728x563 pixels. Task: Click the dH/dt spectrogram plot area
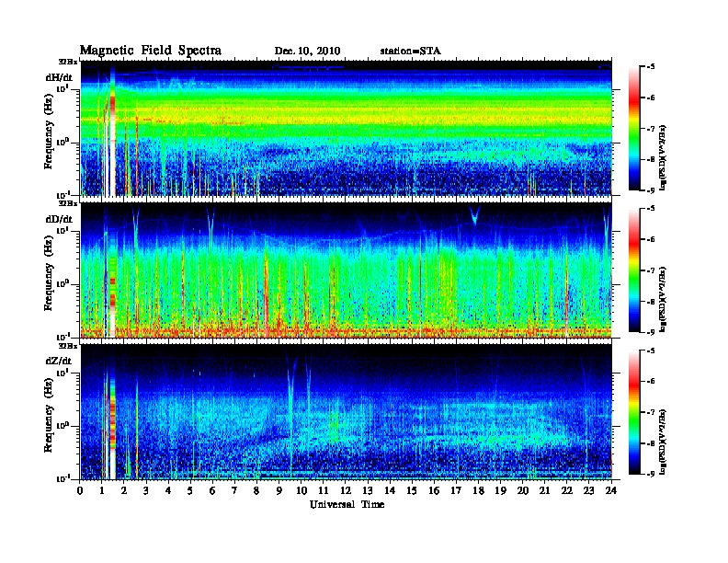pyautogui.click(x=347, y=128)
